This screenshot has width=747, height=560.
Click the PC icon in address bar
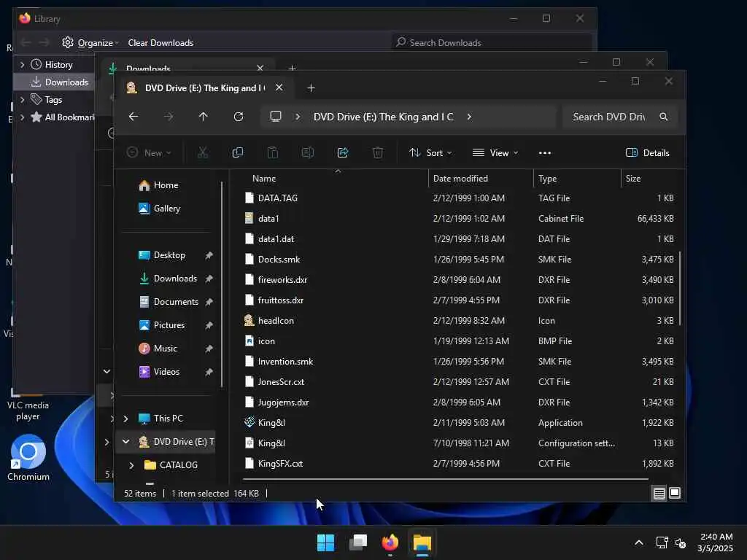275,117
